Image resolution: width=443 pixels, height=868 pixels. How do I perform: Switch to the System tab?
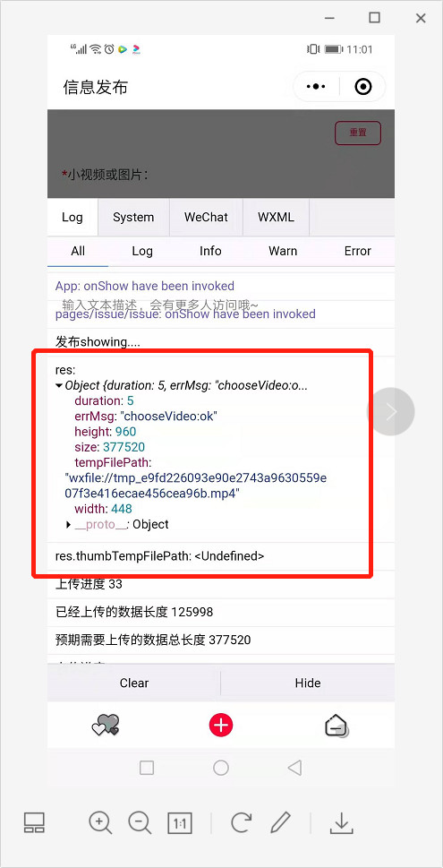[133, 218]
